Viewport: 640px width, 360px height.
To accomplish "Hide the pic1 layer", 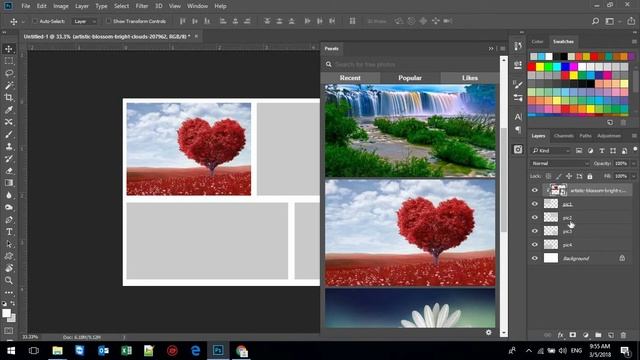I will click(x=535, y=204).
